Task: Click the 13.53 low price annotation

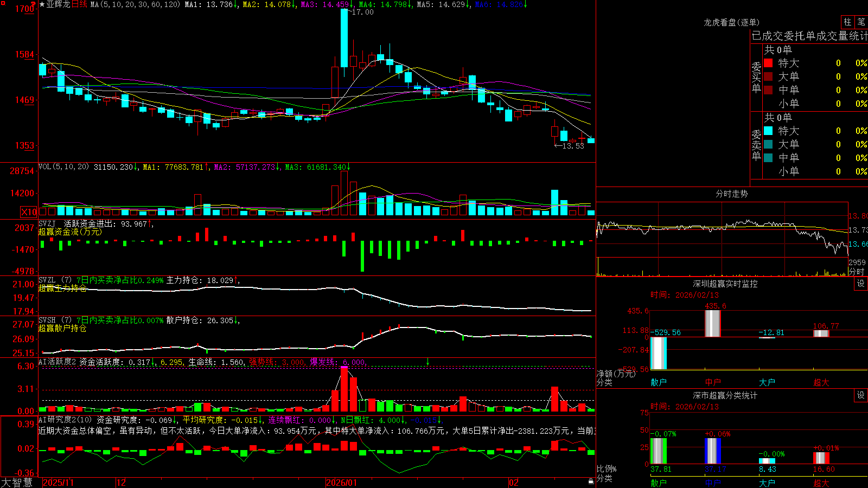Action: pyautogui.click(x=573, y=146)
